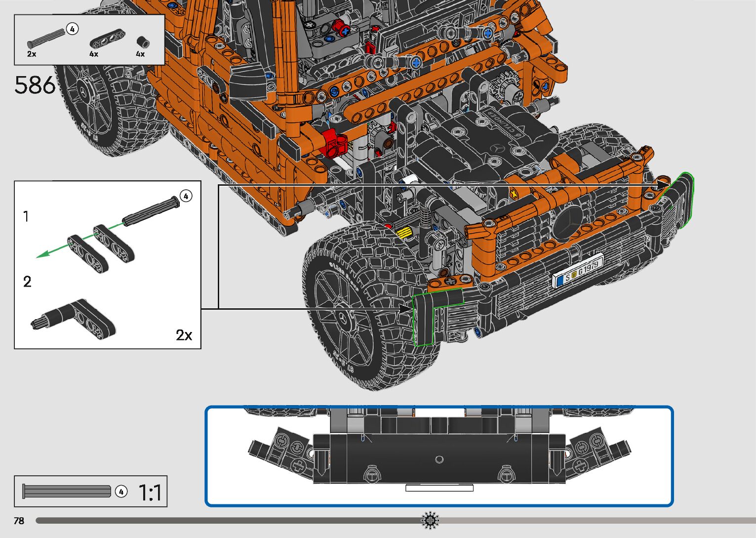756x538 pixels.
Task: Click the green-highlighted piece at the bumper's right end
Action: 681,199
